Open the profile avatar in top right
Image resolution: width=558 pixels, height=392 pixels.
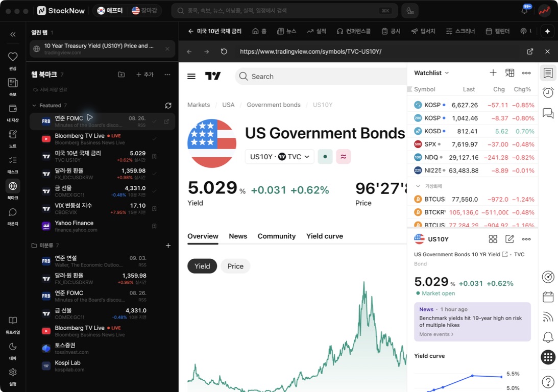(544, 11)
